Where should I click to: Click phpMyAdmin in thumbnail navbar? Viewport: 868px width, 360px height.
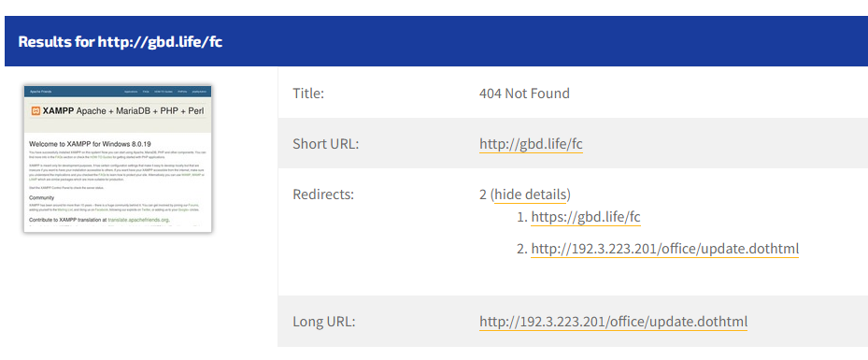[200, 91]
